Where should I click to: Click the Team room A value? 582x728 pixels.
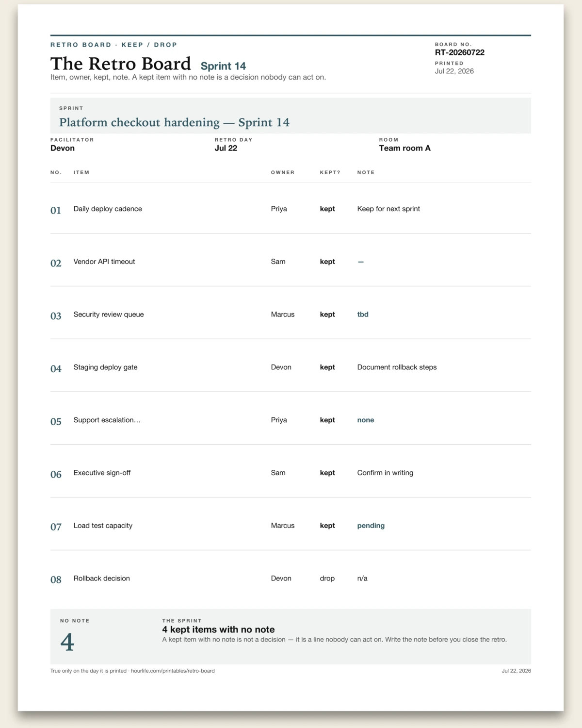click(x=404, y=148)
